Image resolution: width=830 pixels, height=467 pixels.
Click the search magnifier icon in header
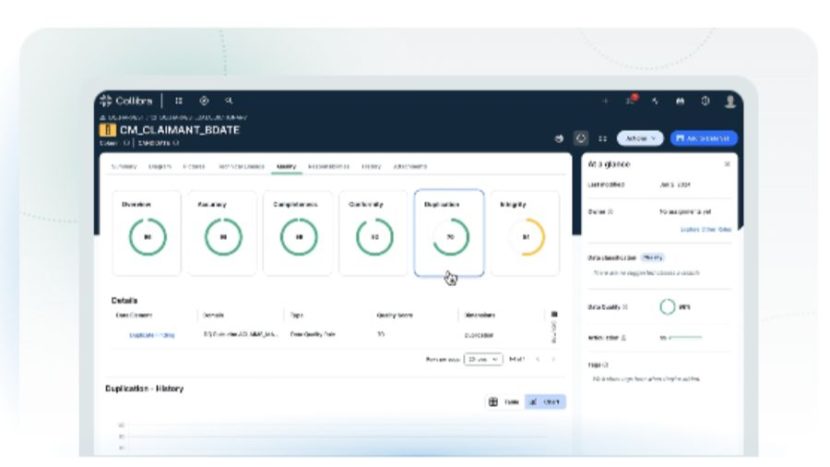coord(229,101)
